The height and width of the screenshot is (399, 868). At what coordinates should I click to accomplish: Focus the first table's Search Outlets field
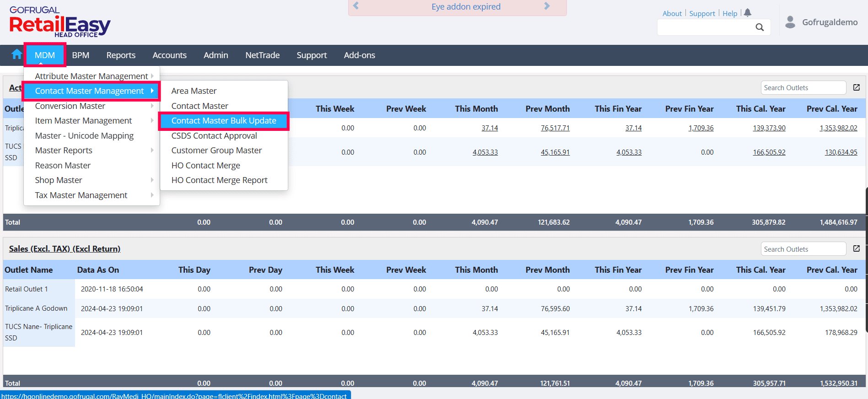tap(803, 88)
